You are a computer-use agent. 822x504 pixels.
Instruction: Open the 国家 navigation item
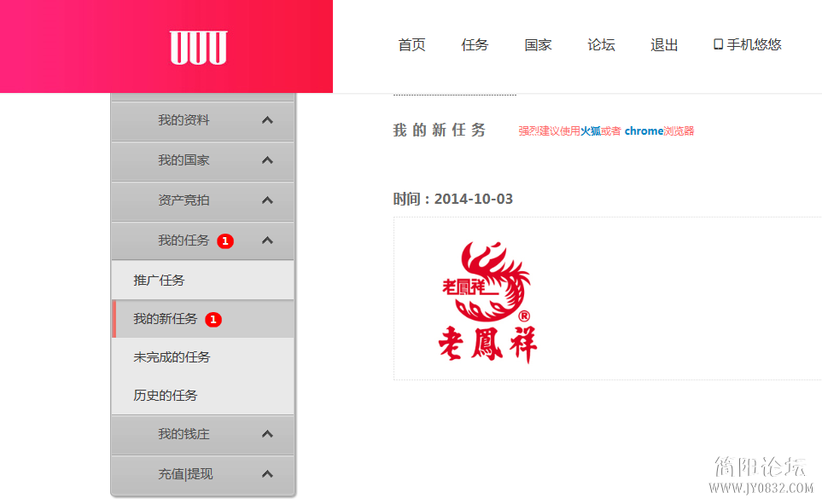(538, 44)
